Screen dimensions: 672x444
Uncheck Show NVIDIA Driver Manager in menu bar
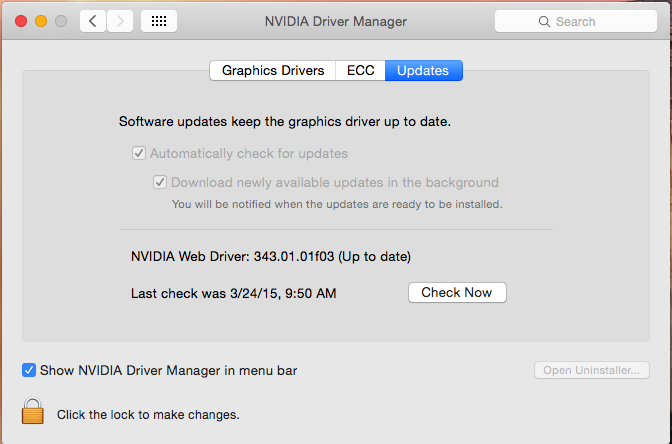pos(29,370)
